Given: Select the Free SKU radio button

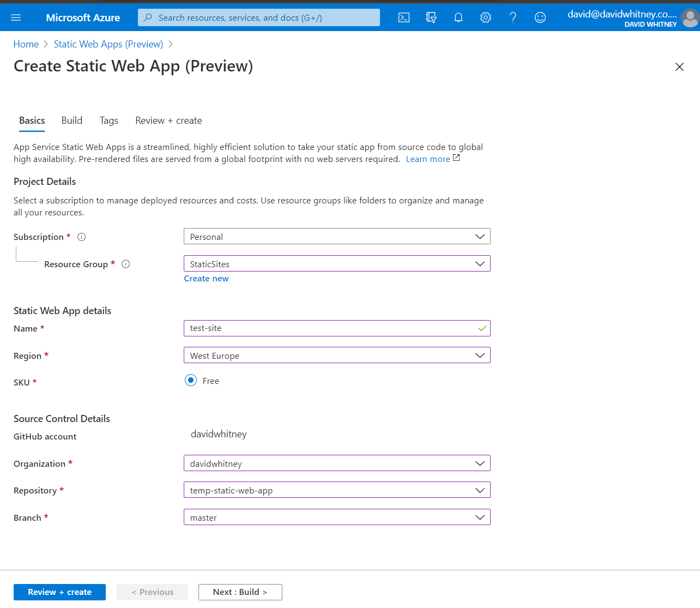Looking at the screenshot, I should (191, 380).
